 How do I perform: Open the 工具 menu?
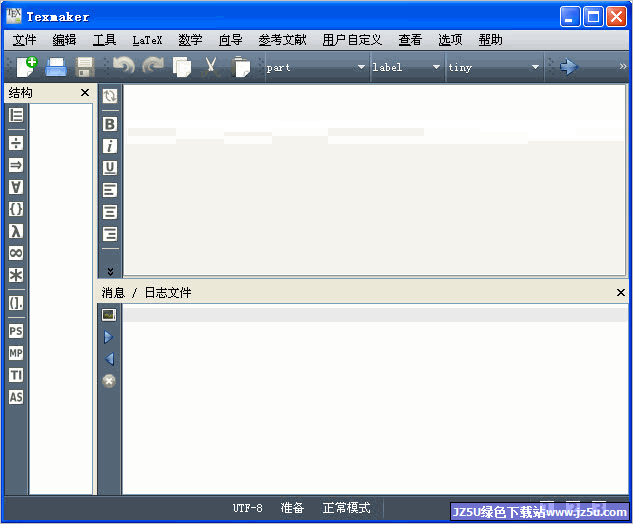tap(105, 40)
